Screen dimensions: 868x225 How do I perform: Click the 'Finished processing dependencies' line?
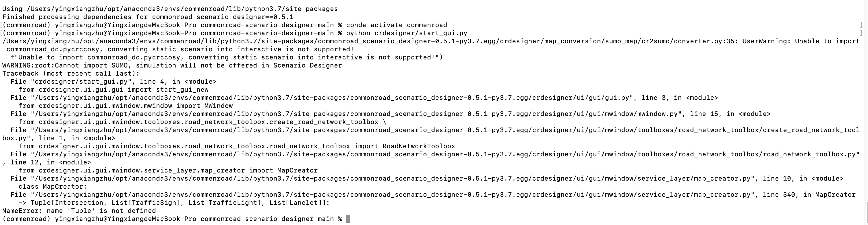pos(148,17)
